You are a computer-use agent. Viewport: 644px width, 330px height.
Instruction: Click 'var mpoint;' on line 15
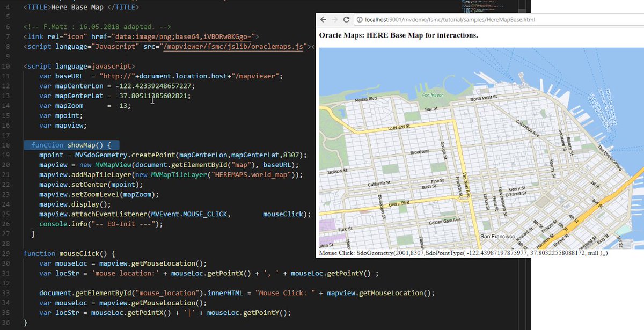pos(61,115)
